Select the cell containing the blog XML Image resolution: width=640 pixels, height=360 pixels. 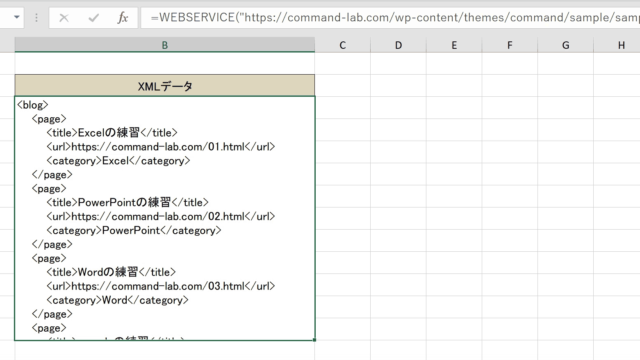(x=164, y=218)
